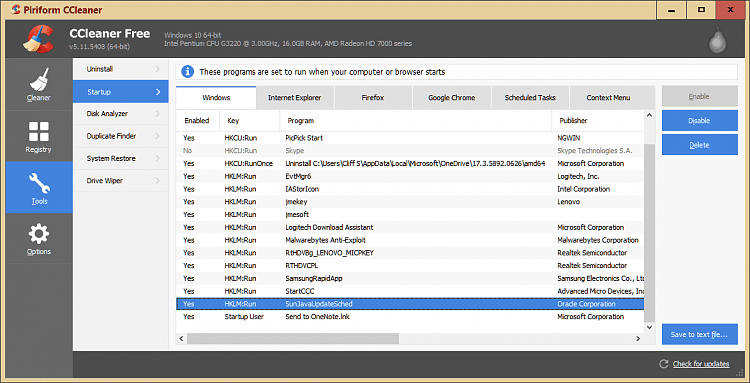Sort by the Publisher column header

[x=598, y=120]
